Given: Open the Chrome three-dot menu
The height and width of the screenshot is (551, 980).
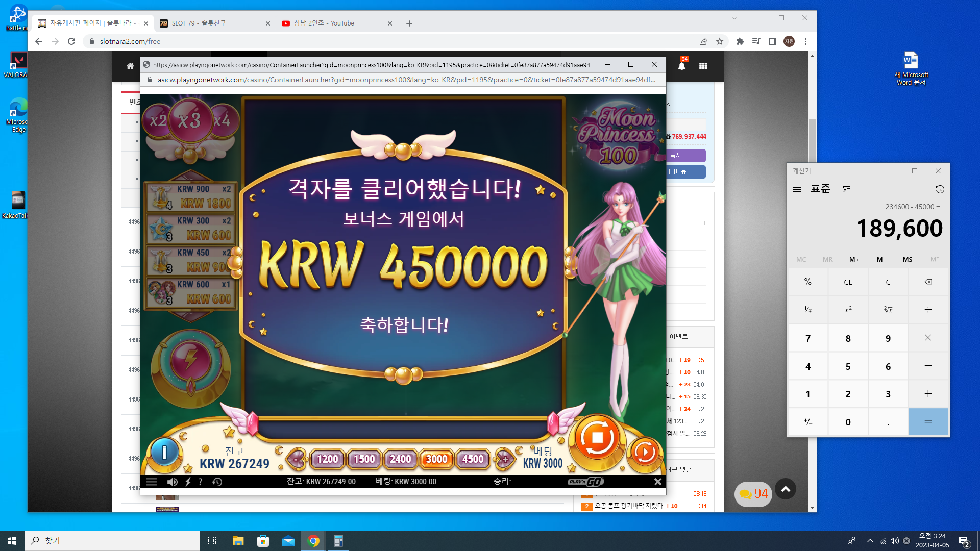Looking at the screenshot, I should 805,41.
